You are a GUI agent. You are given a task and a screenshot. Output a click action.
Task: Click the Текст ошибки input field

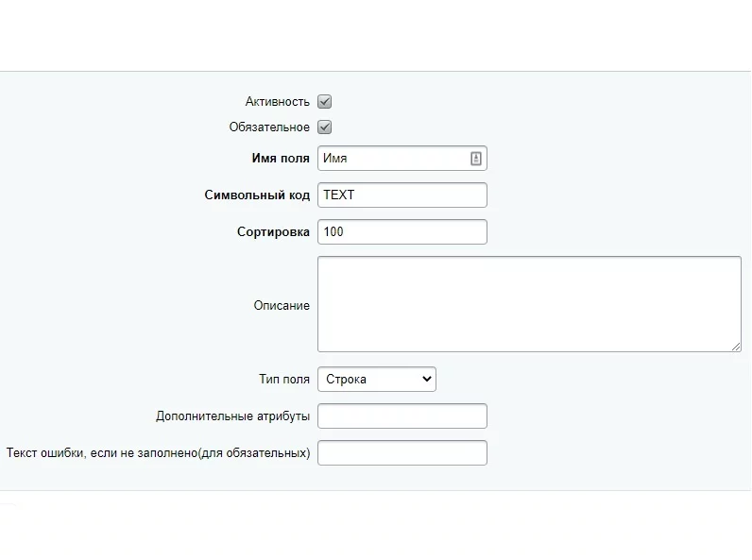[402, 453]
